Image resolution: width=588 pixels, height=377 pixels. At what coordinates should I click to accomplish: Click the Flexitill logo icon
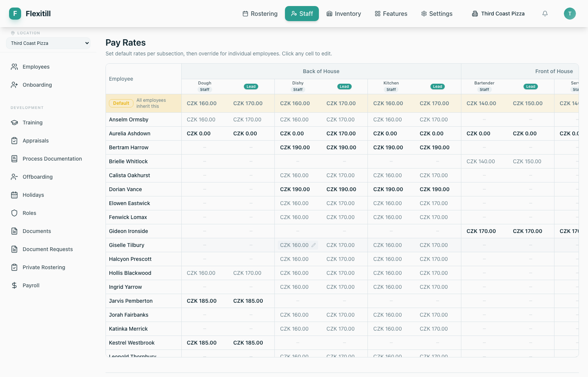(15, 14)
